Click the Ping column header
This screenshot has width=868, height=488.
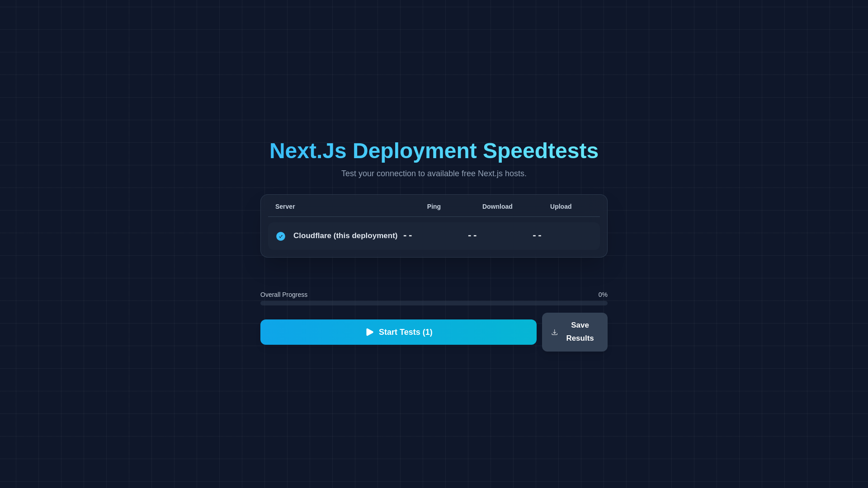point(434,206)
